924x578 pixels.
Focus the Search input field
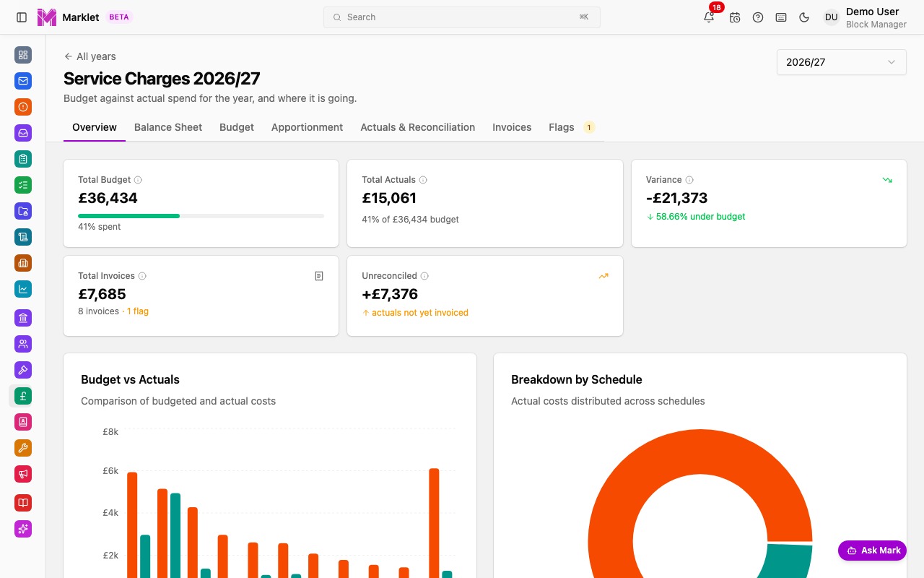(462, 17)
